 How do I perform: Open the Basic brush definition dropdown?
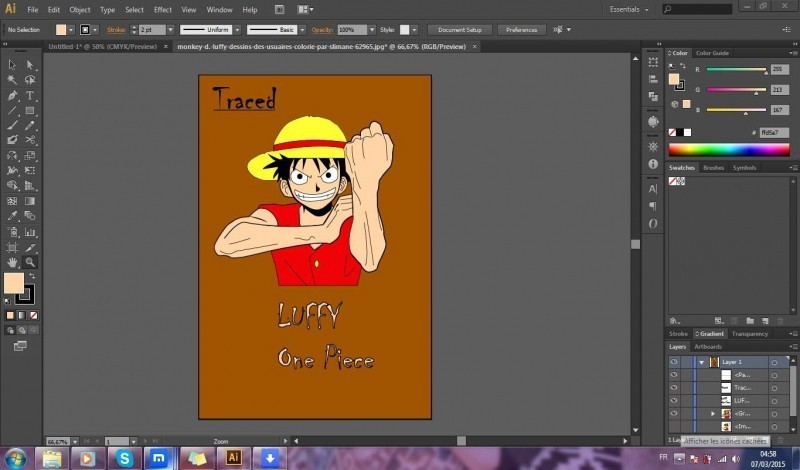click(302, 30)
